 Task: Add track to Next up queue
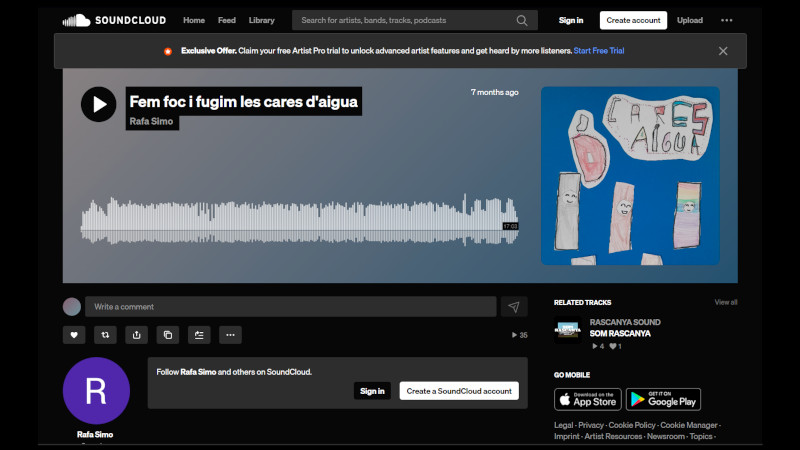coord(199,335)
